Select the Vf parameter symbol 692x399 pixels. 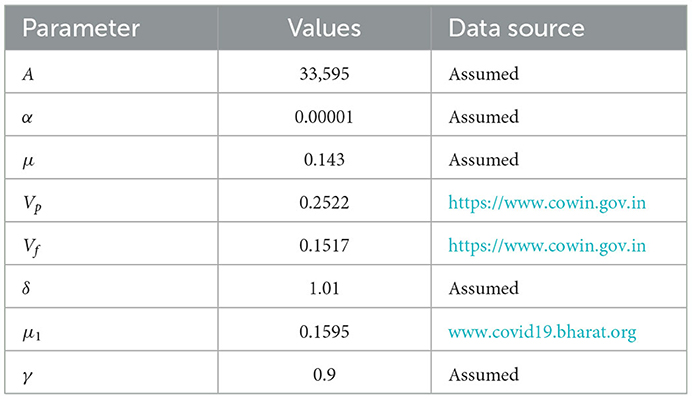[31, 247]
